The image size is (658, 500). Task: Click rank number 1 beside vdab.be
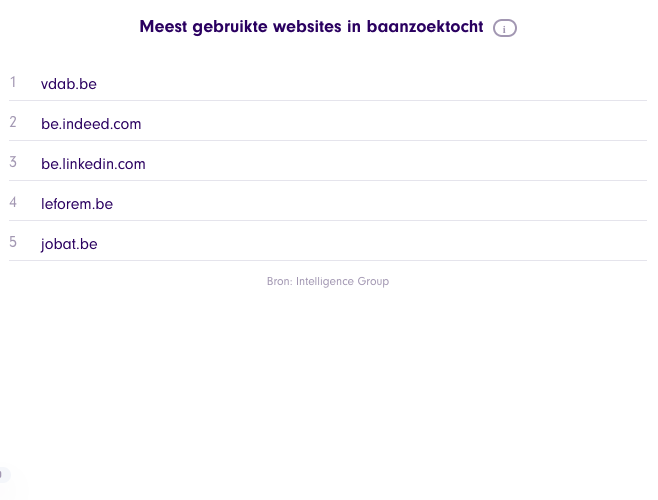point(13,82)
